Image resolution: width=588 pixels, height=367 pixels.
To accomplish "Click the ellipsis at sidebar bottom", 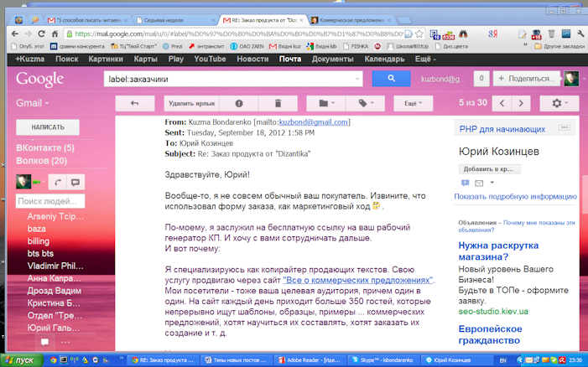I will (x=65, y=342).
